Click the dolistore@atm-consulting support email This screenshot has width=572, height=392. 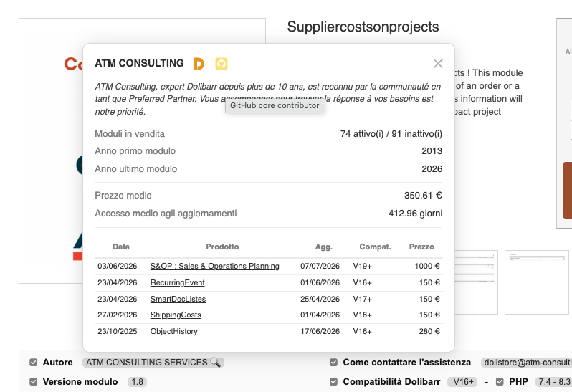tap(526, 362)
